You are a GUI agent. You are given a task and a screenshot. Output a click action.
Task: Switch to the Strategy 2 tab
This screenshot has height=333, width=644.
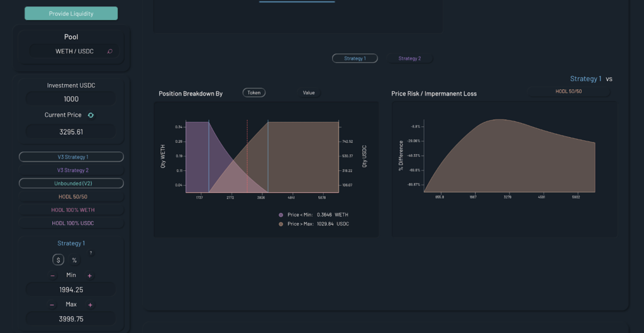409,58
